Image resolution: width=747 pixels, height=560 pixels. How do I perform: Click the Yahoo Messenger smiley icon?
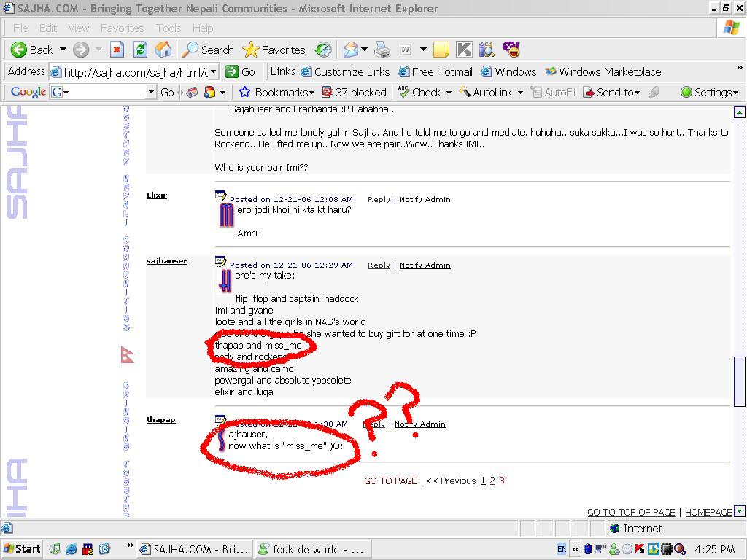tap(512, 50)
